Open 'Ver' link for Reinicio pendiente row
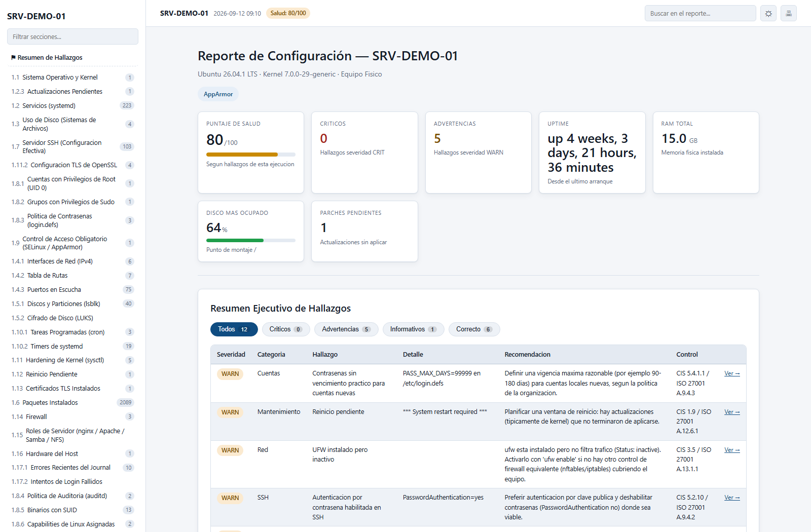Viewport: 811px width, 532px height. [732, 412]
